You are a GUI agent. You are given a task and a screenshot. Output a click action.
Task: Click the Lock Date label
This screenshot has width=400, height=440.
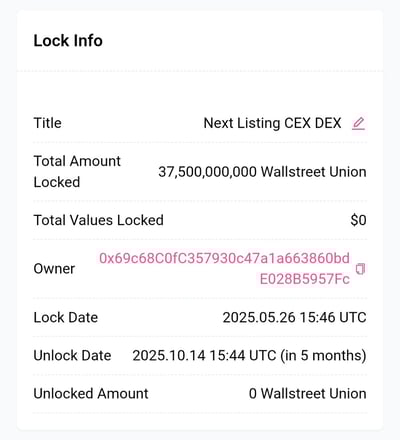(x=66, y=317)
